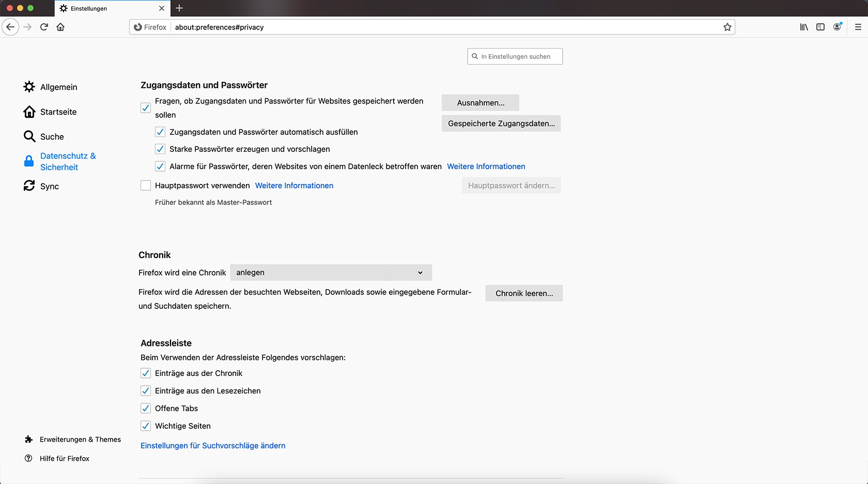Go back to the previous page
868x484 pixels.
[10, 27]
